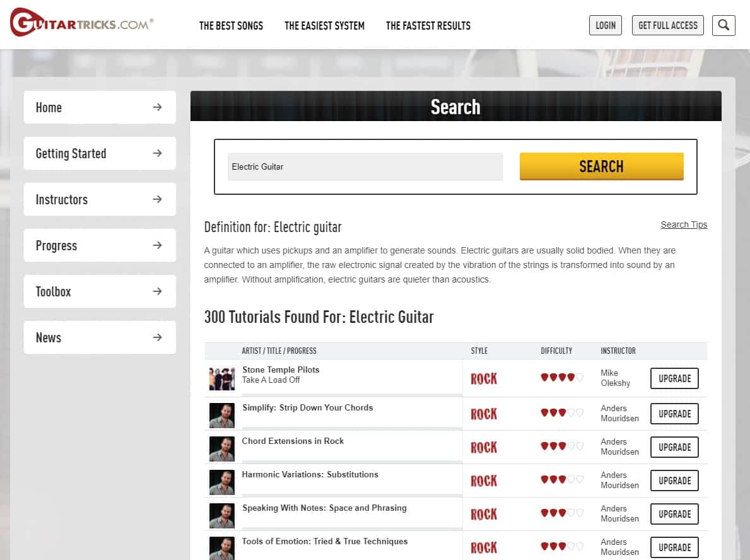Screen dimensions: 750x560
Task: Click Upgrade for Harmonic Variations: Substitutions
Action: click(x=674, y=481)
